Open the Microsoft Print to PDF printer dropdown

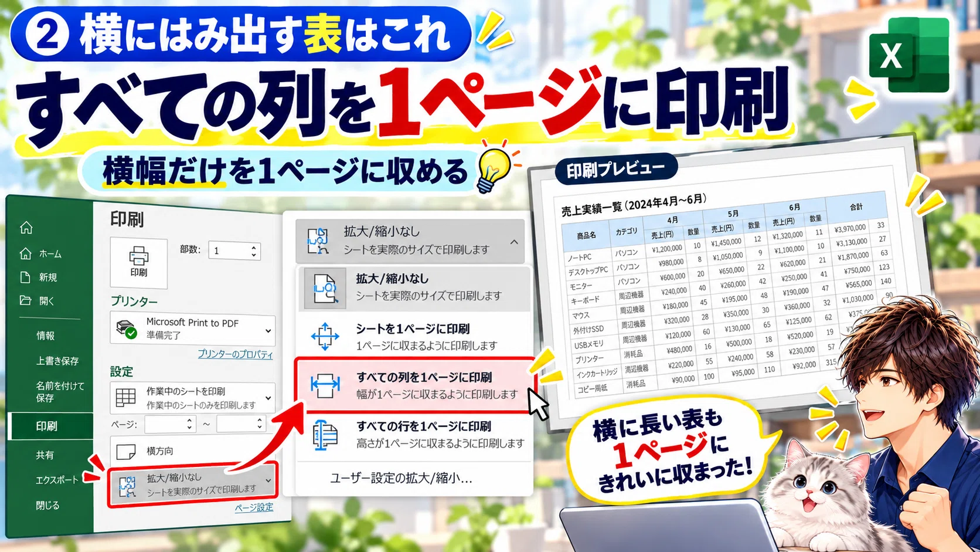[193, 329]
